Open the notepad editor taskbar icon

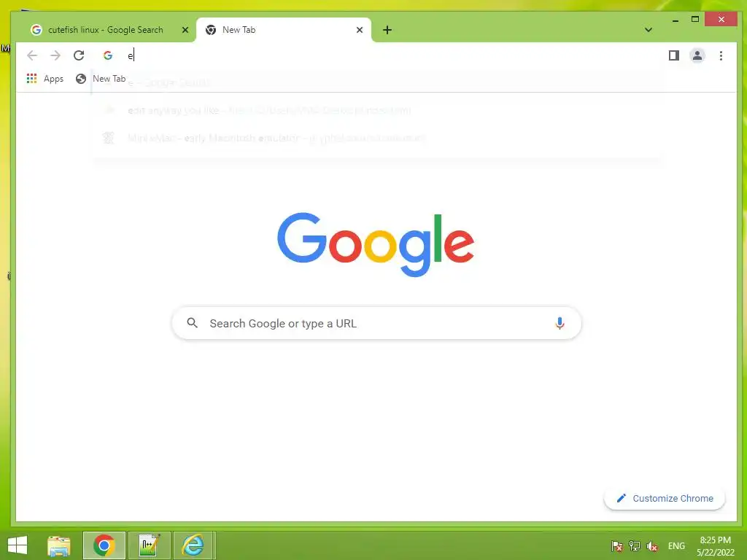point(149,545)
